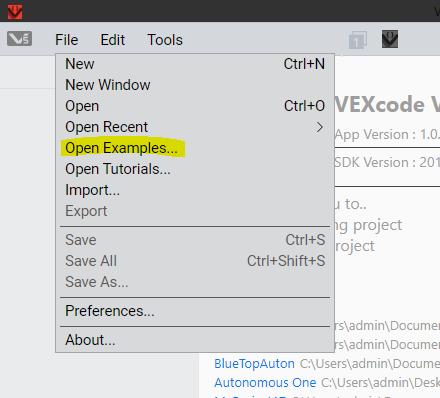Choose Import... from the File menu
Screen dimensions: 440x398
click(x=195, y=190)
